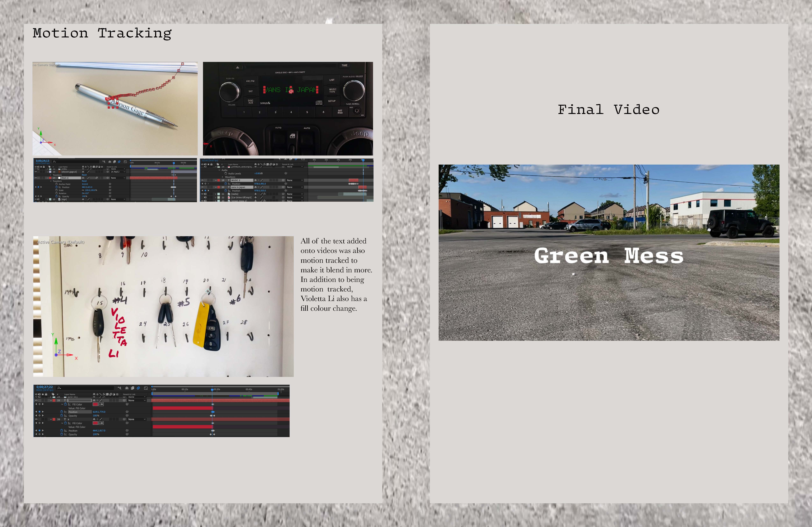Toggle Position stopwatch on layer 25
The image size is (812, 527).
62,412
